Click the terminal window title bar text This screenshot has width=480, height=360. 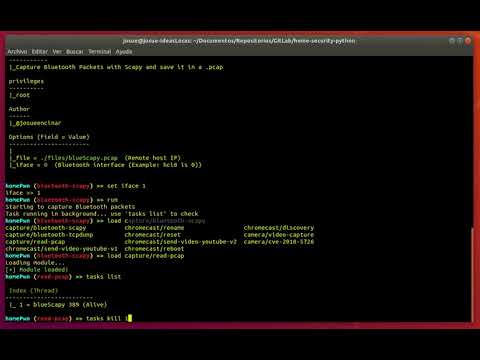pos(239,41)
